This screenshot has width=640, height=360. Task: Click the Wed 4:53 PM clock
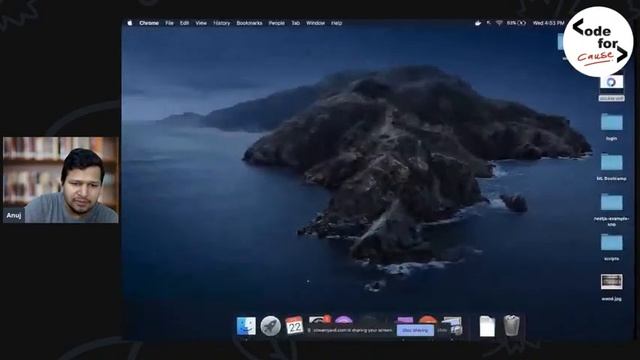(x=548, y=23)
